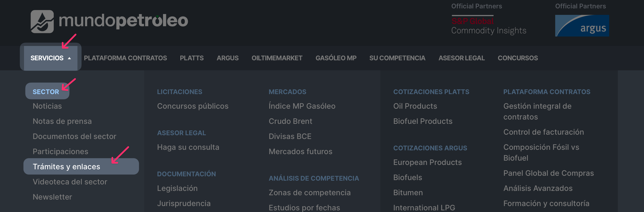Click GASÓLEO MP in the nav bar
The height and width of the screenshot is (212, 644).
tap(336, 58)
